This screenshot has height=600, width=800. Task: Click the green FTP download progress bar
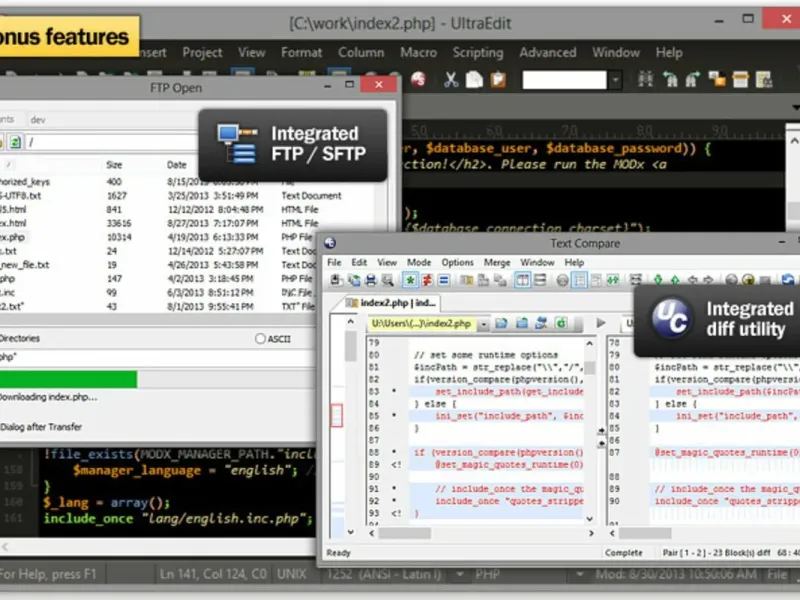[x=70, y=379]
